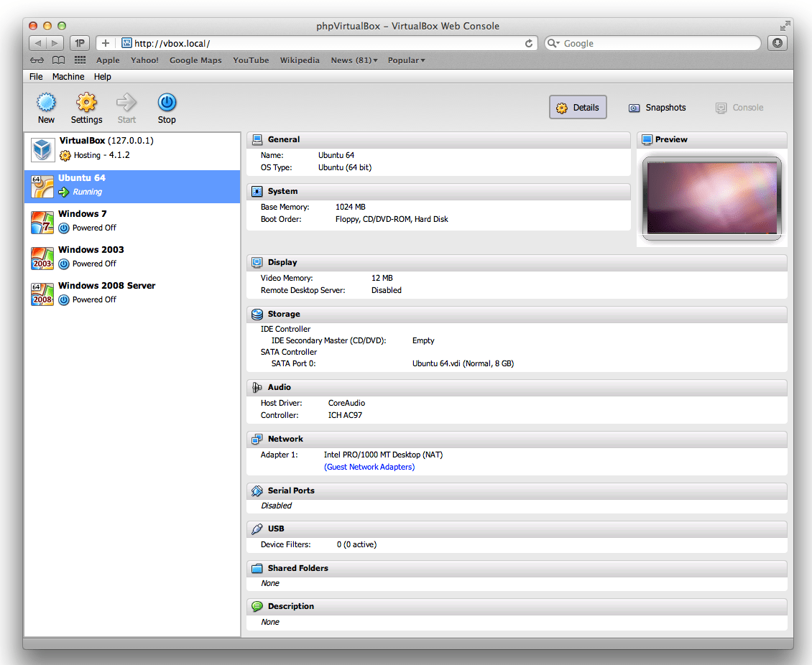812x665 pixels.
Task: Open the Popular bookmarks dropdown
Action: [406, 60]
